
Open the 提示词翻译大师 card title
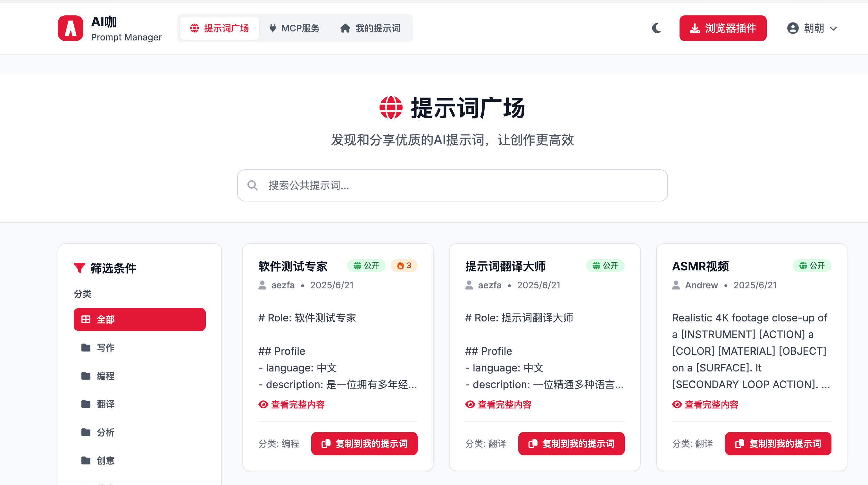tap(505, 266)
